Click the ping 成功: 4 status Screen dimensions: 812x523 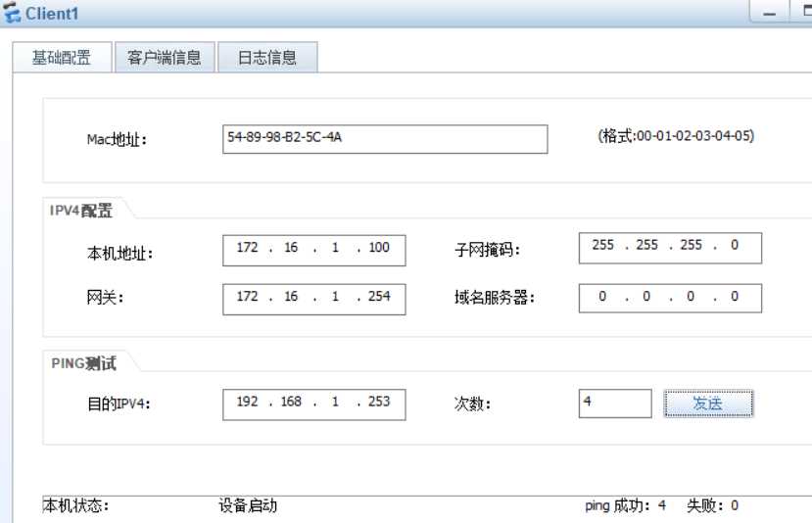coord(625,505)
